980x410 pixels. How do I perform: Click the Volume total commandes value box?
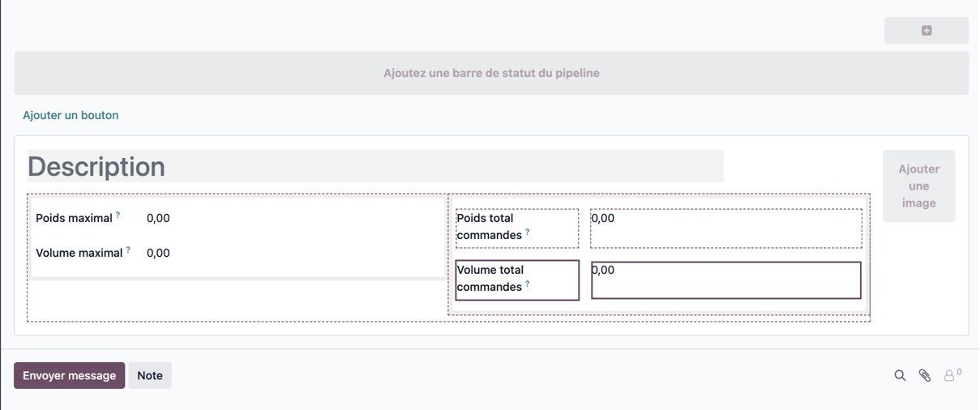[x=726, y=280]
